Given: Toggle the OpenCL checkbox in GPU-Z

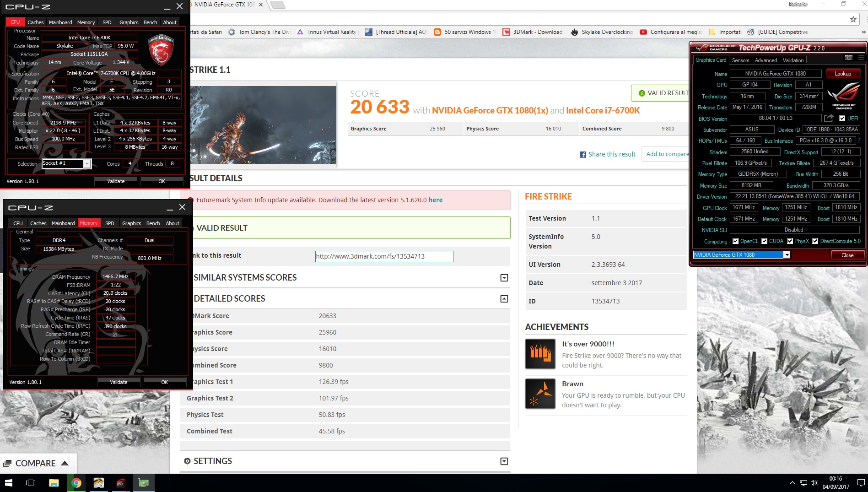Looking at the screenshot, I should coord(735,241).
